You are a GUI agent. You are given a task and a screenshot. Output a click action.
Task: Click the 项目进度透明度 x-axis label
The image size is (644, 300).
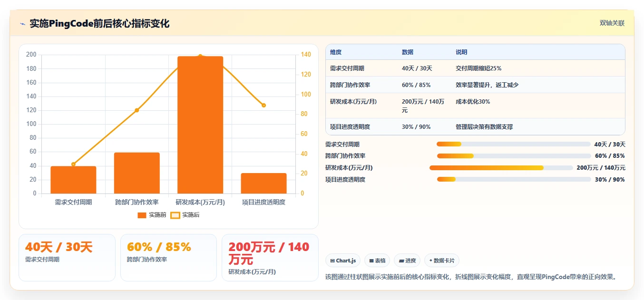(263, 202)
